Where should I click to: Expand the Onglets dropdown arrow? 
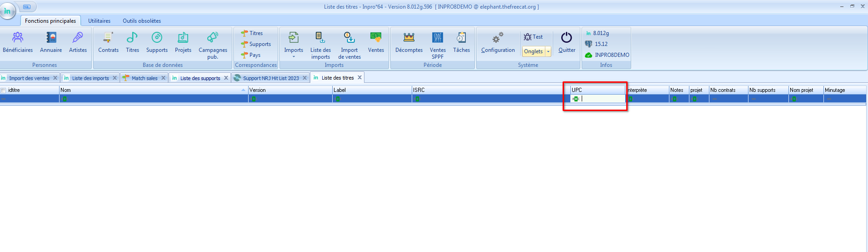tap(548, 51)
